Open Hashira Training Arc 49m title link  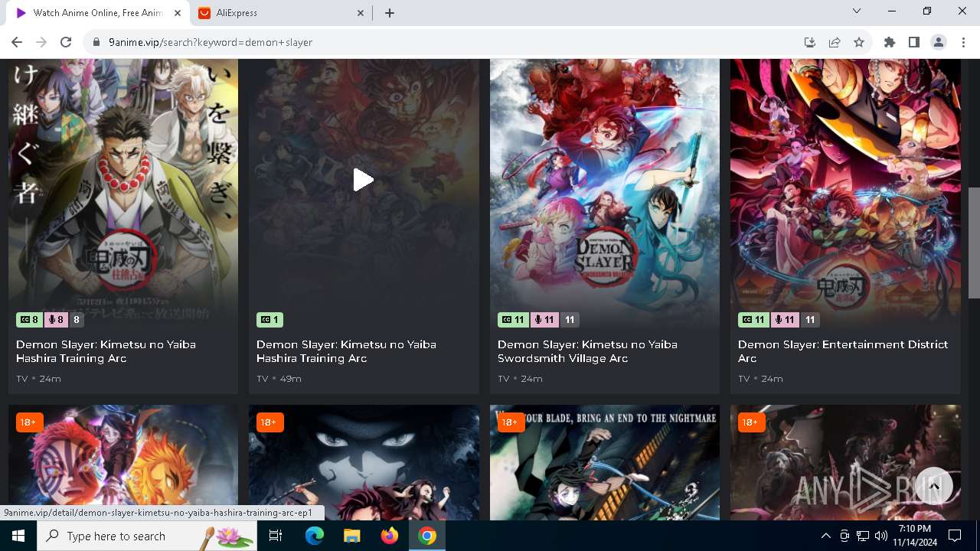point(346,351)
